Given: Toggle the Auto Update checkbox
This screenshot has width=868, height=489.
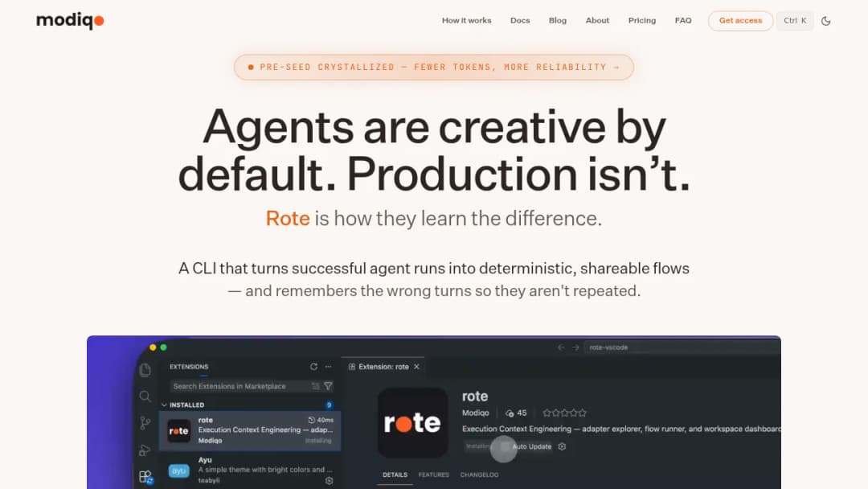Looking at the screenshot, I should coord(505,446).
